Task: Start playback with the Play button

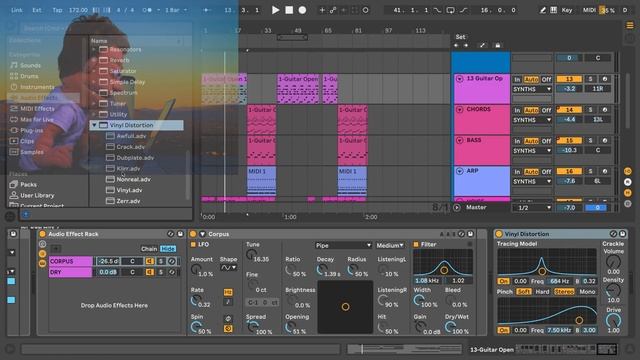Action: [276, 10]
